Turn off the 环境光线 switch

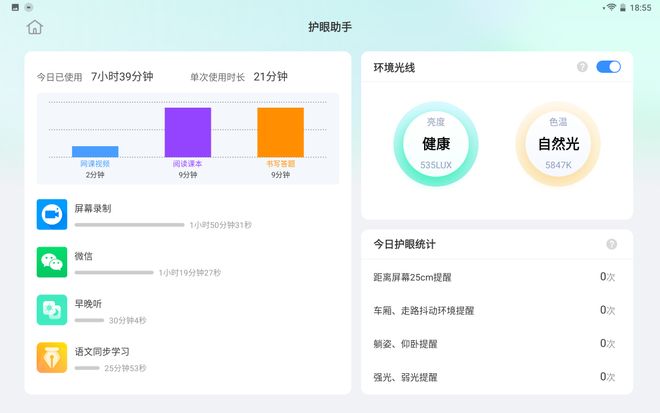pos(608,67)
